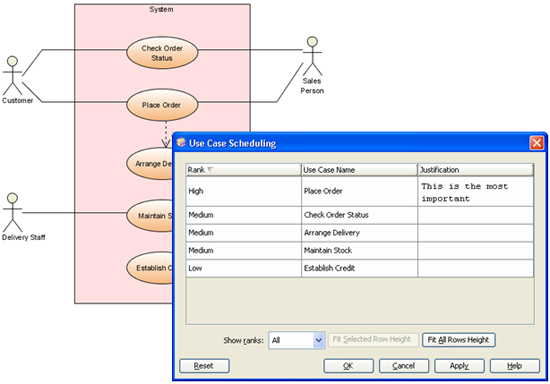Click the rank sort arrow indicator
The width and height of the screenshot is (550, 384).
(x=210, y=170)
